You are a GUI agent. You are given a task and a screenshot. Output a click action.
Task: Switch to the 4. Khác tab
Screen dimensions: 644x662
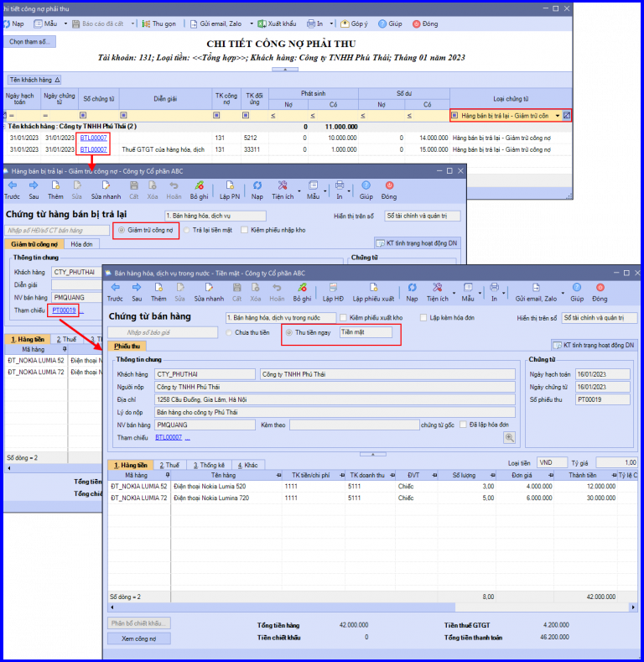point(247,465)
